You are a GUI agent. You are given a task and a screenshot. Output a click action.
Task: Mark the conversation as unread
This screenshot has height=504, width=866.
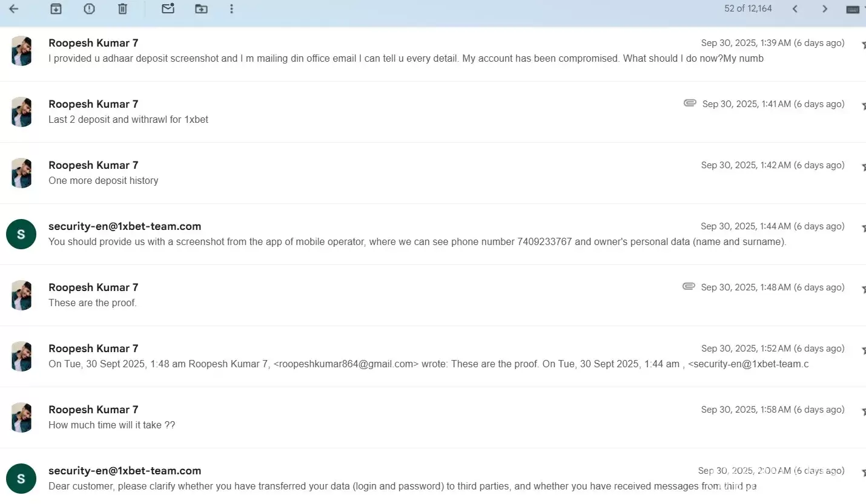click(168, 9)
